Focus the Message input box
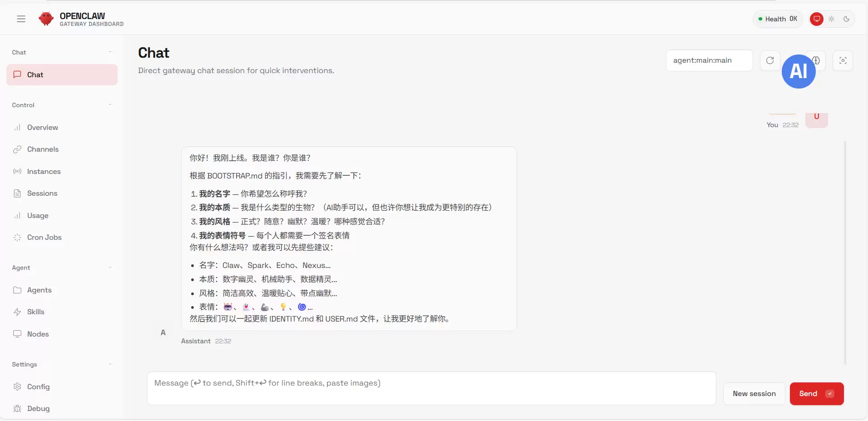Viewport: 868px width, 421px height. click(x=431, y=388)
